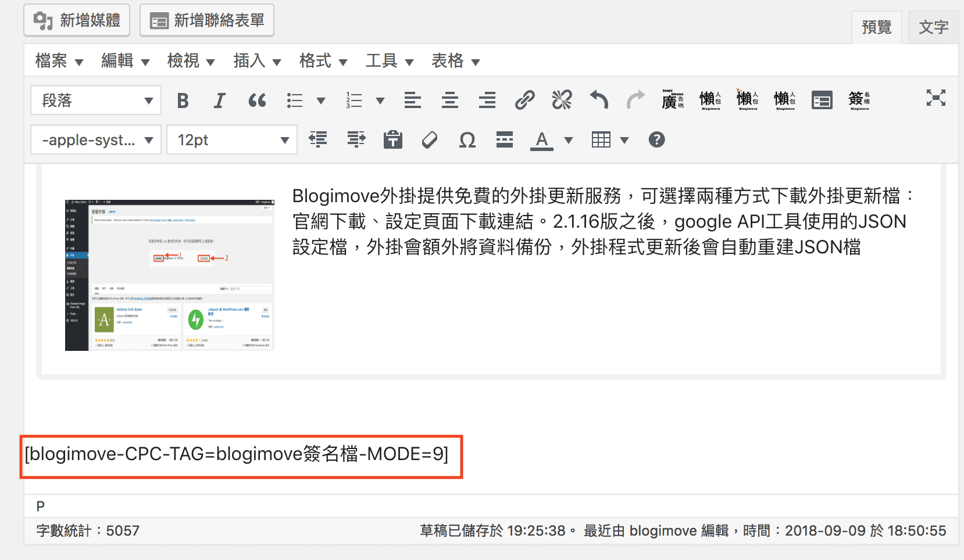Expand bullet list style options arrow
This screenshot has height=560, width=964.
coord(320,100)
